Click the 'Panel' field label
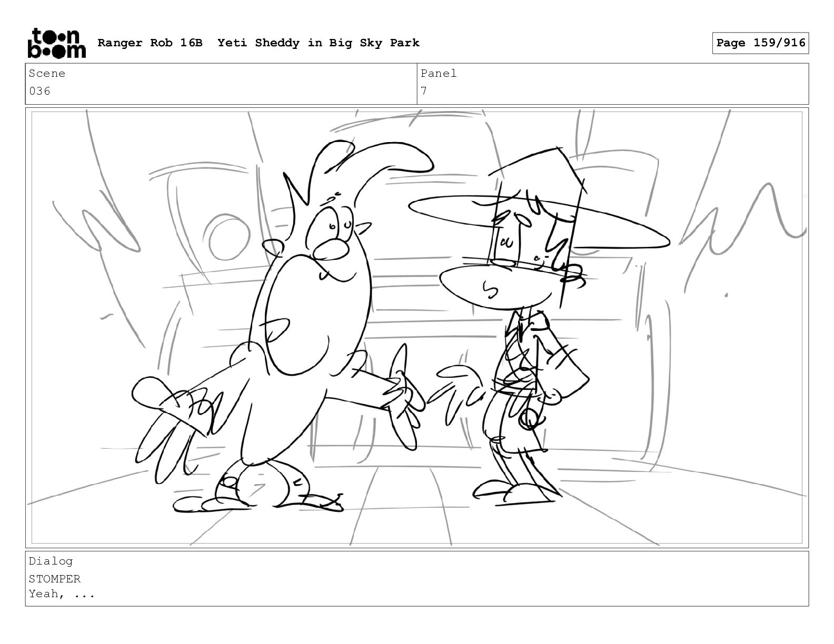 coord(439,74)
